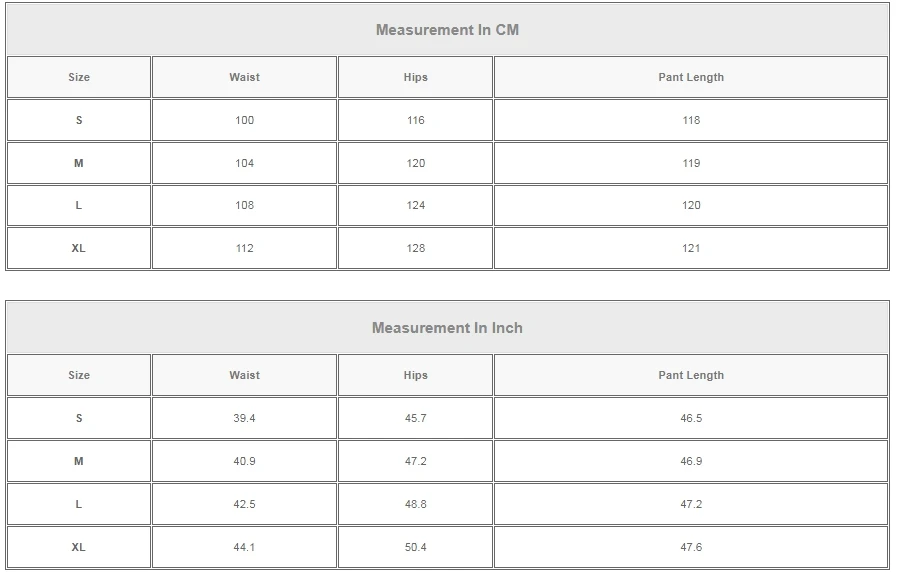Select the pant length 46.5 cell
900x572 pixels.
point(691,418)
